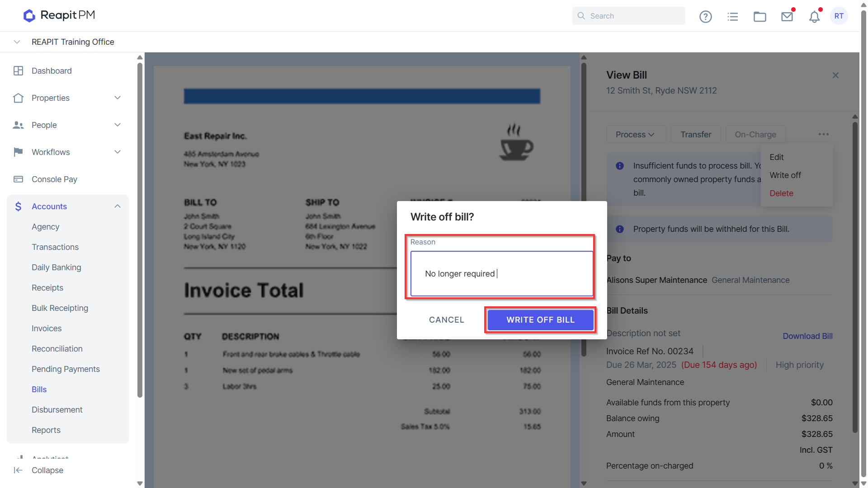The image size is (868, 488).
Task: Expand the Properties menu chevron
Action: pos(118,98)
